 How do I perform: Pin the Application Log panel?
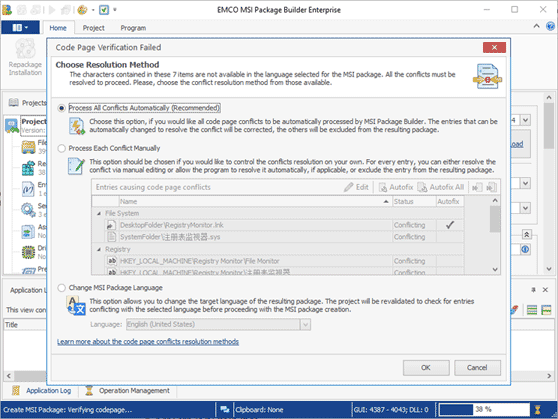pyautogui.click(x=533, y=290)
